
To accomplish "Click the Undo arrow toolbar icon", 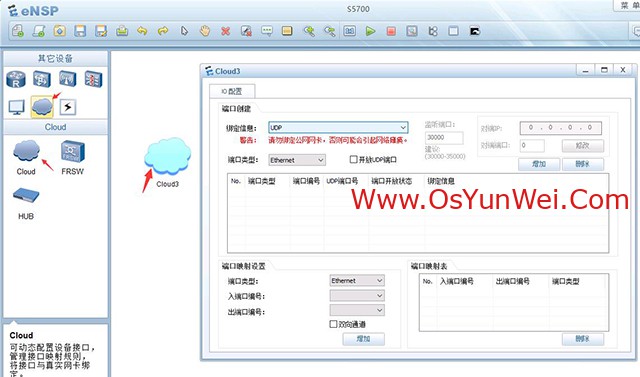I will pyautogui.click(x=142, y=31).
